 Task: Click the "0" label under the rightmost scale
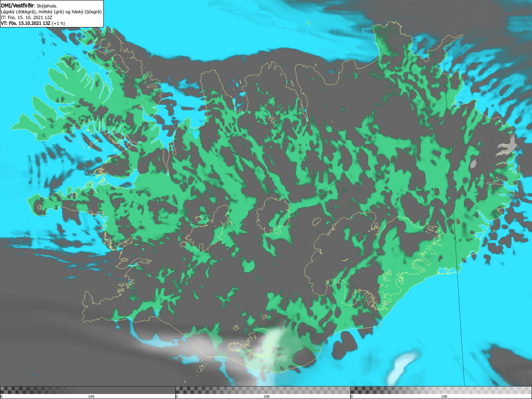click(x=352, y=397)
